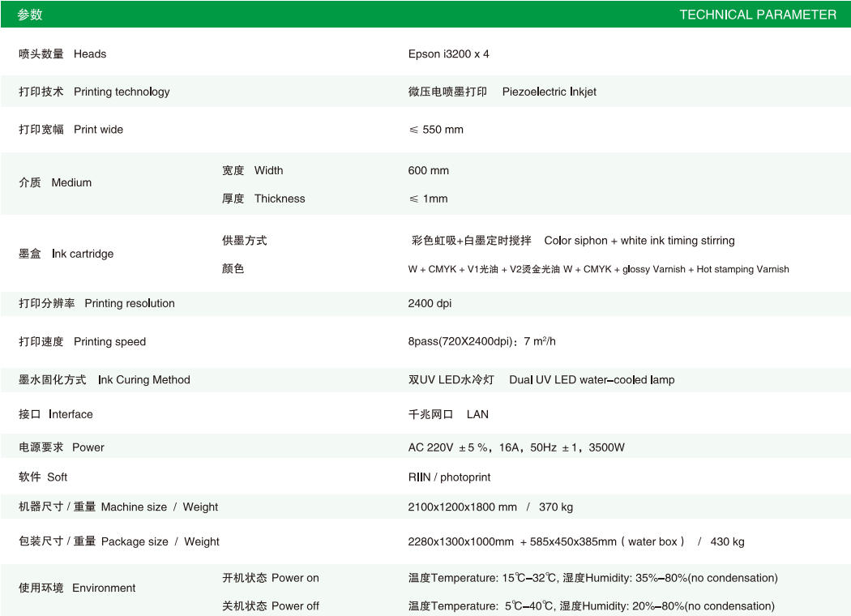
Task: Select the 2400 dpi printing resolution value
Action: tap(430, 304)
